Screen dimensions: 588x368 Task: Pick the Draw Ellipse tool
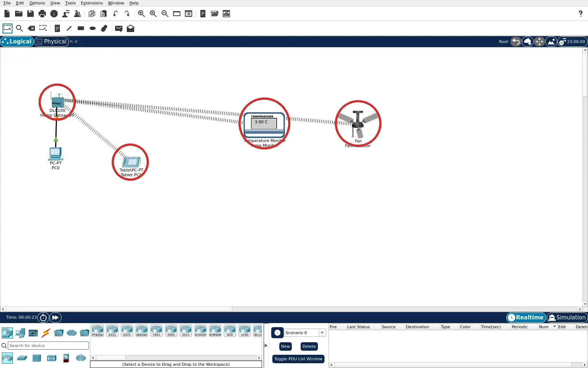(93, 28)
